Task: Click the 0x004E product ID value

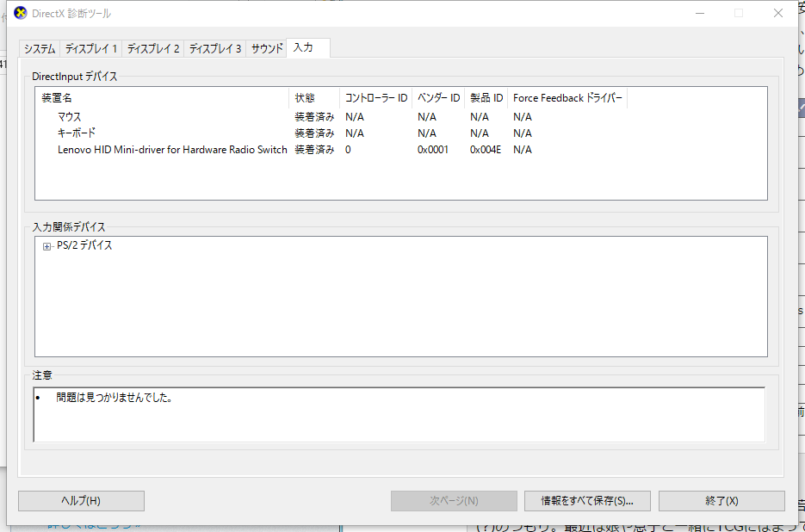Action: [x=486, y=150]
